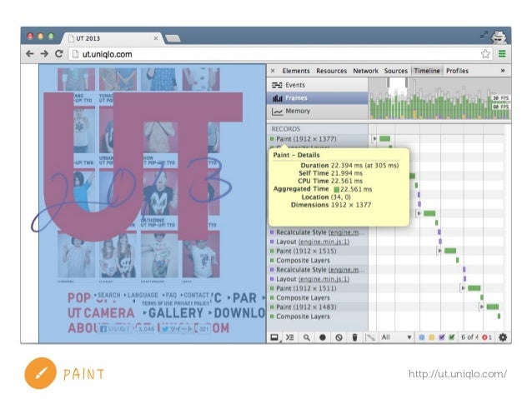
Task: Expand the Paint 1912 × 1515 timeline bar arrow
Action: [x=439, y=251]
